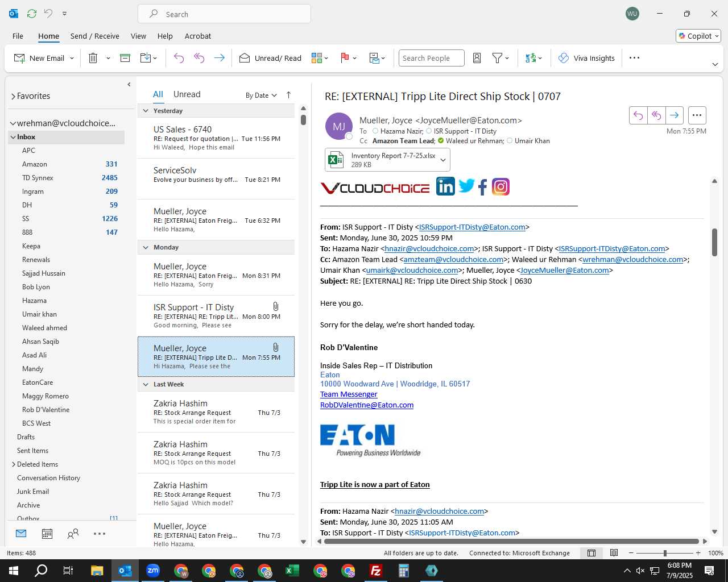Click the Move to folder icon

pyautogui.click(x=146, y=58)
